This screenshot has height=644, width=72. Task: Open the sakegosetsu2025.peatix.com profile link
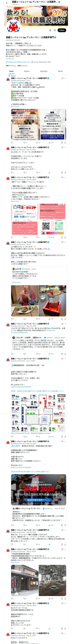coord(19,62)
